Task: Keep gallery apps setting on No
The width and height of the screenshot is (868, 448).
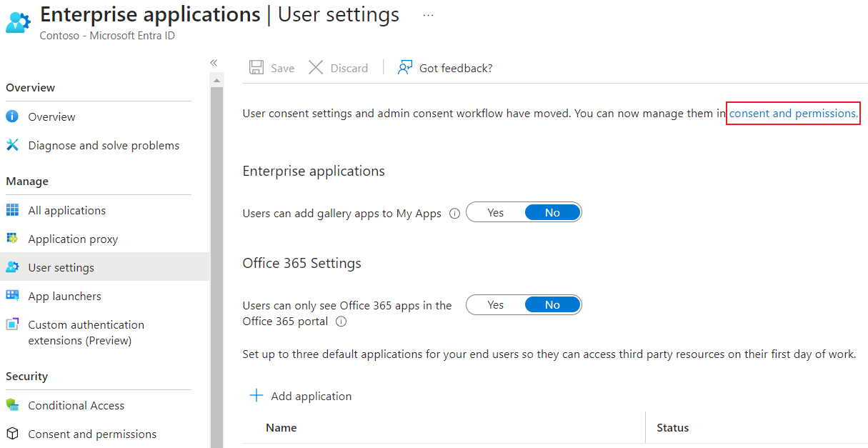Action: pos(552,211)
